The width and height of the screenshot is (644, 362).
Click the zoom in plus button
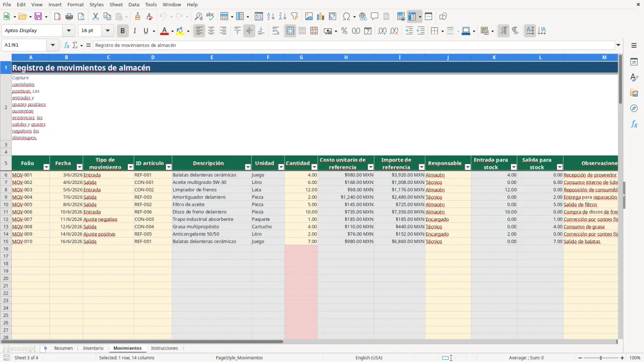click(622, 358)
